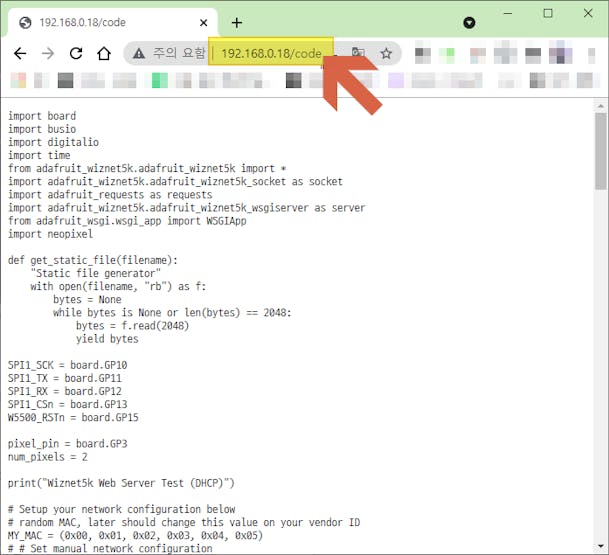
Task: Click the line 'pixel_pin = board.GP3'
Action: pos(68,444)
